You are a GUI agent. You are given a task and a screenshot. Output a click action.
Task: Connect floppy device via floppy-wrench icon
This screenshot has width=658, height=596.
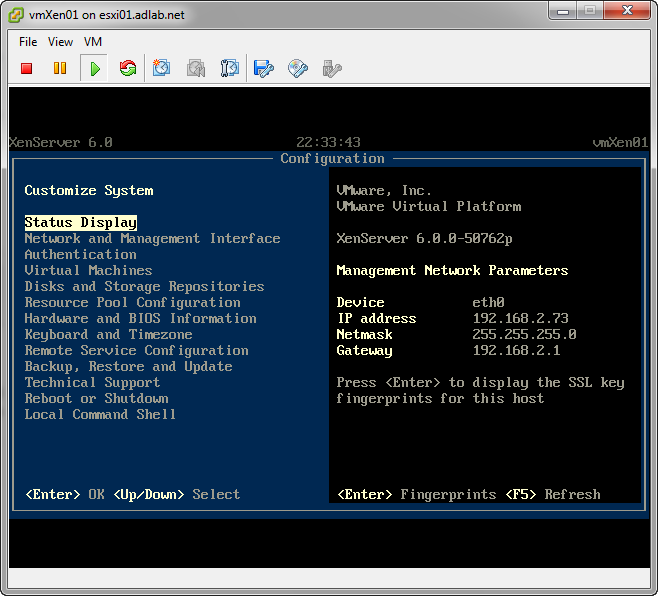pyautogui.click(x=264, y=68)
